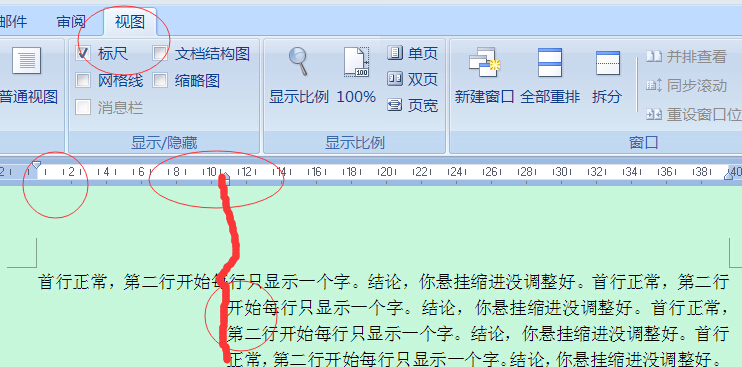Select 双页 two pages view
Viewport: 742px width, 367px height.
click(x=413, y=79)
